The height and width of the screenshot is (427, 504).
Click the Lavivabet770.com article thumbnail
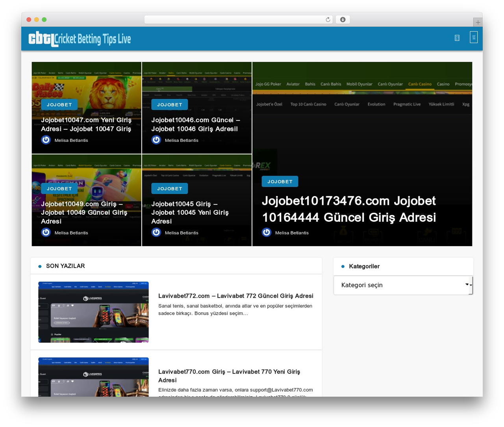coord(93,377)
